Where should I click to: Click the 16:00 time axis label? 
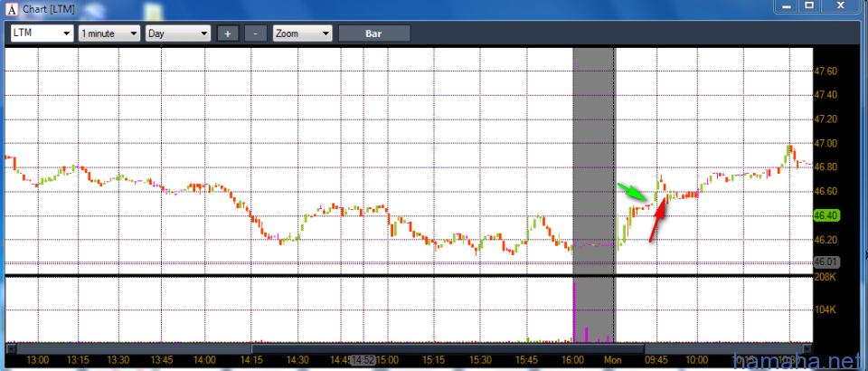573,360
